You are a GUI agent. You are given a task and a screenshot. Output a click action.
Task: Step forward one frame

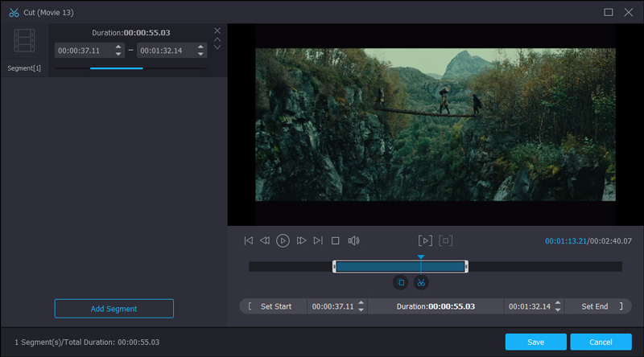tap(301, 240)
